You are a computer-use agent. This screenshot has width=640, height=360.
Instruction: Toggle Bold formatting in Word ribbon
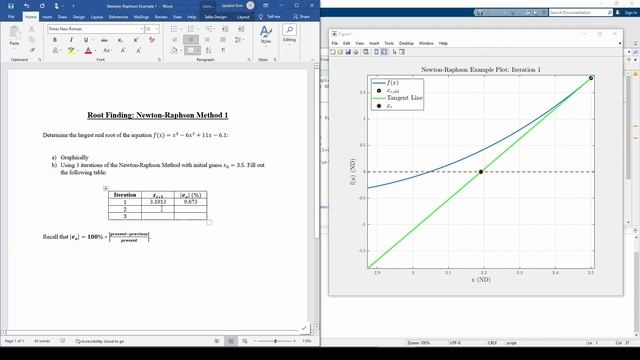(55, 40)
